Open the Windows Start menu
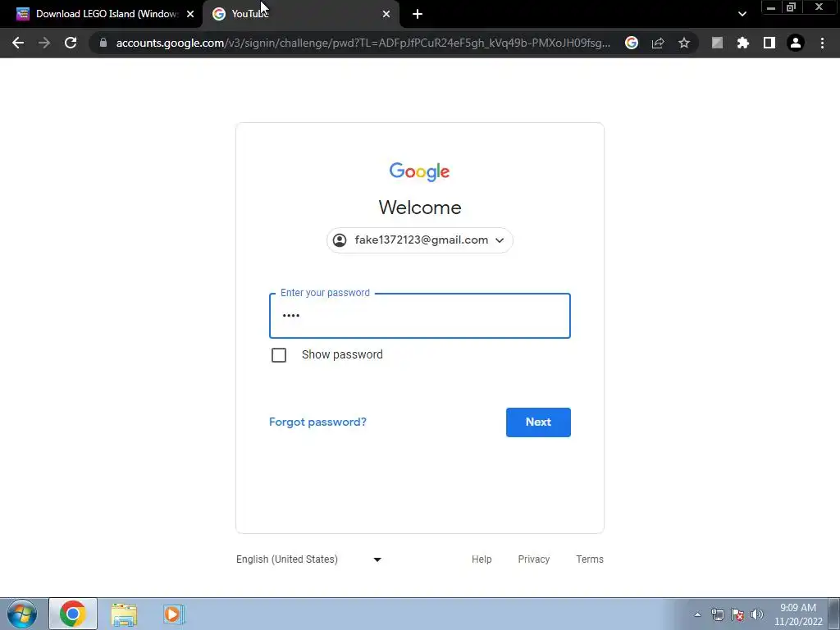Viewport: 840px width, 630px height. point(22,614)
